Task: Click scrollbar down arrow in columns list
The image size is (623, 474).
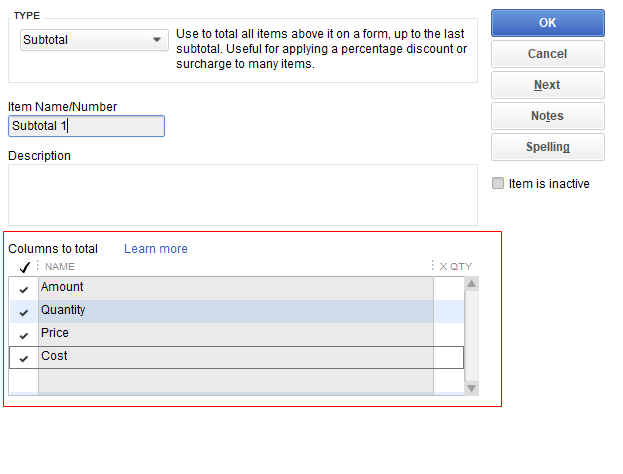Action: click(x=471, y=387)
